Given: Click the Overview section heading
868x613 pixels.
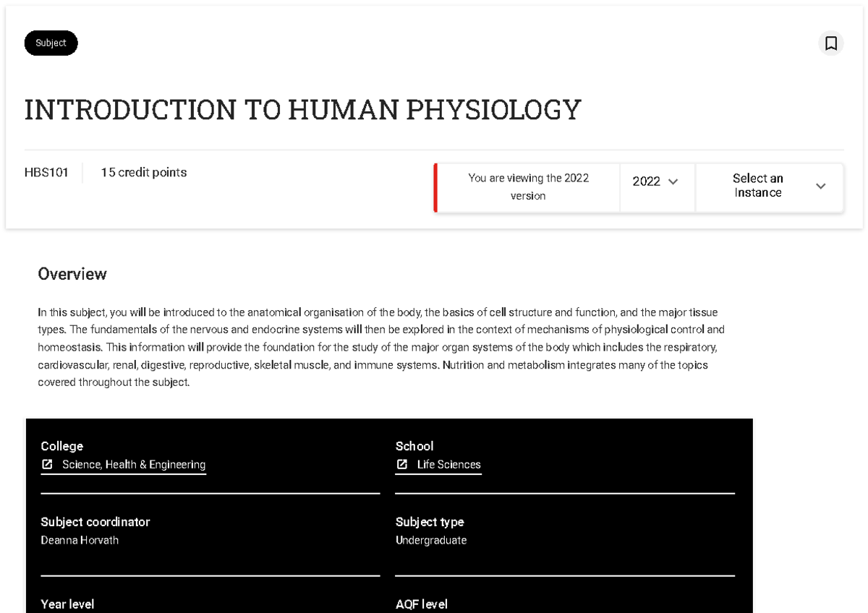Looking at the screenshot, I should coord(72,274).
